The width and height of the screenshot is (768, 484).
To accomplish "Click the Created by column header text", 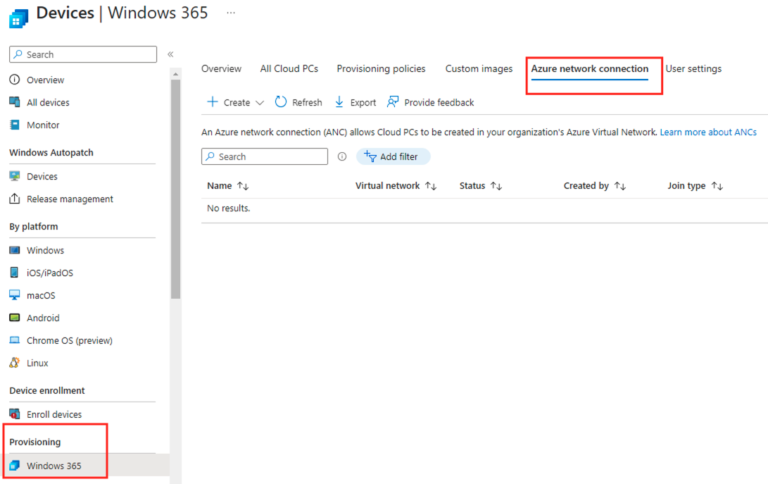I will point(586,186).
